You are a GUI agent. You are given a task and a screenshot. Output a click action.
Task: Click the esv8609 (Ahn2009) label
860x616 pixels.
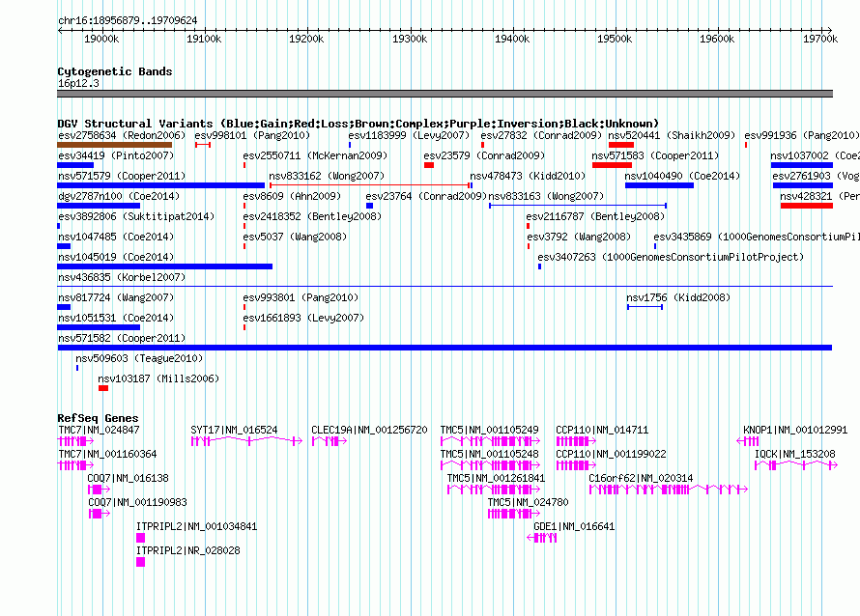pyautogui.click(x=292, y=196)
